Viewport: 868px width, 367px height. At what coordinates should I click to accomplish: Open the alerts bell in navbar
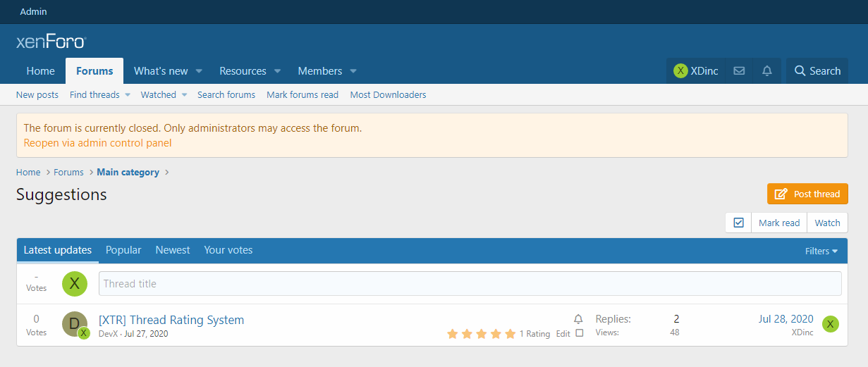point(767,71)
